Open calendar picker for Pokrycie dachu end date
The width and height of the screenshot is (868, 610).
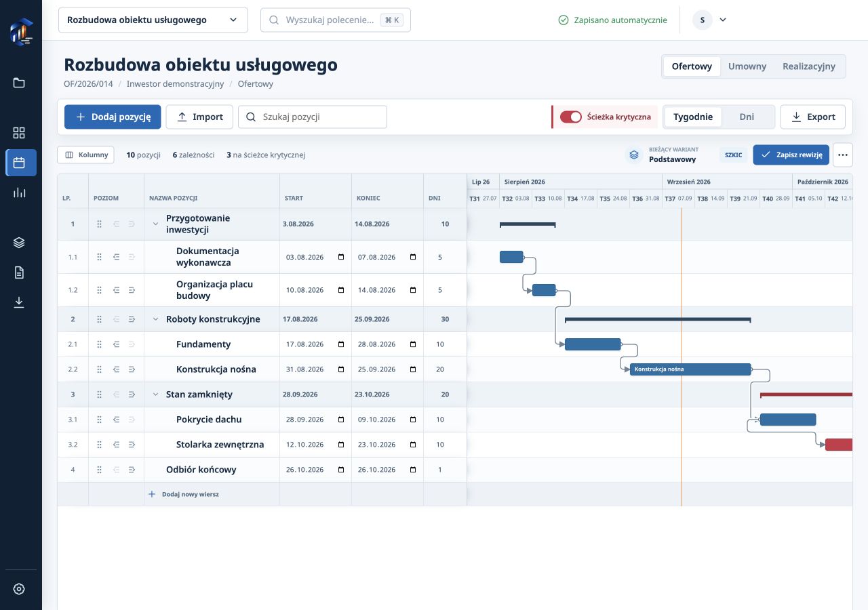click(x=413, y=420)
